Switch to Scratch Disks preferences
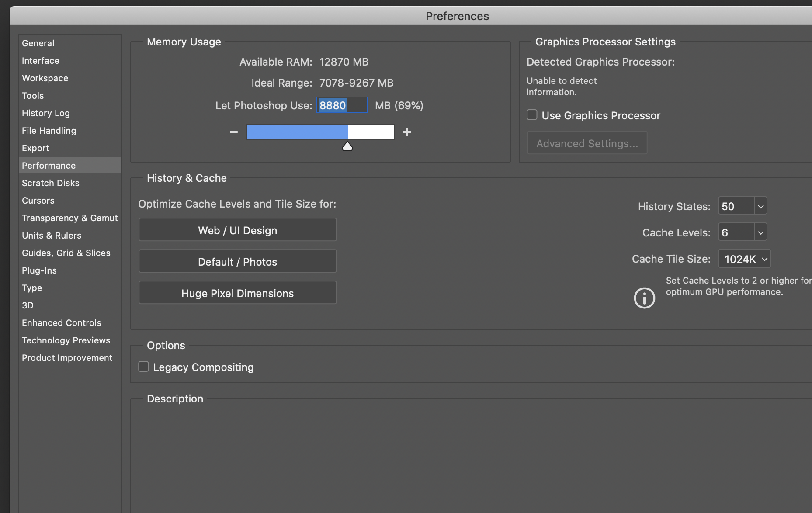The image size is (812, 513). pyautogui.click(x=51, y=183)
